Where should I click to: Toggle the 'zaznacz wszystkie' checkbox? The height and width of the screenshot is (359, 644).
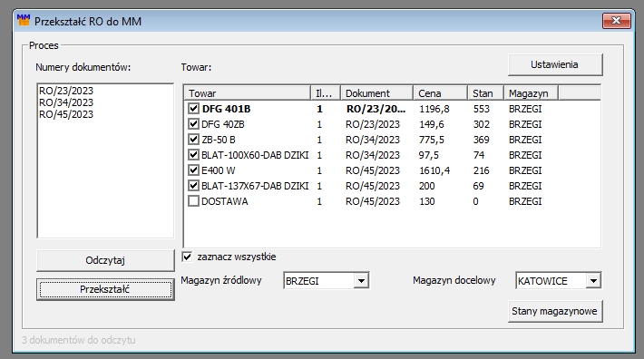tap(187, 257)
